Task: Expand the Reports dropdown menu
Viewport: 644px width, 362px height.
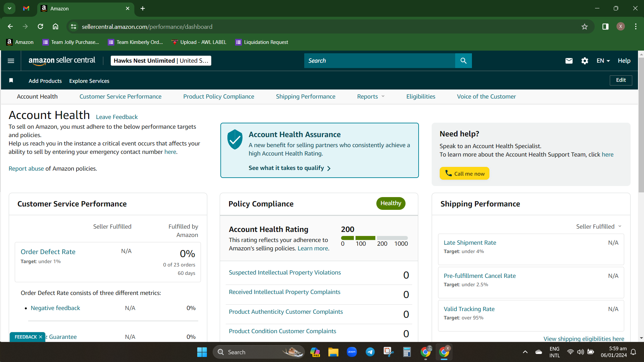Action: tap(371, 97)
